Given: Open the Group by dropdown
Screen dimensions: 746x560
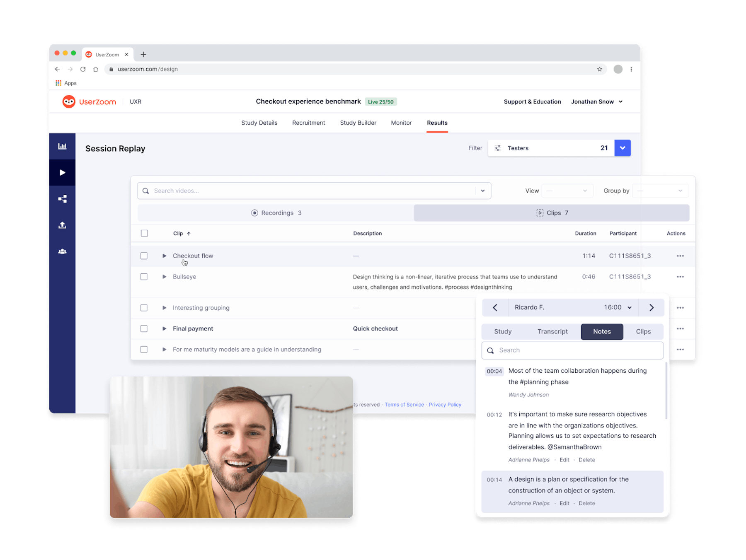Looking at the screenshot, I should (x=660, y=191).
